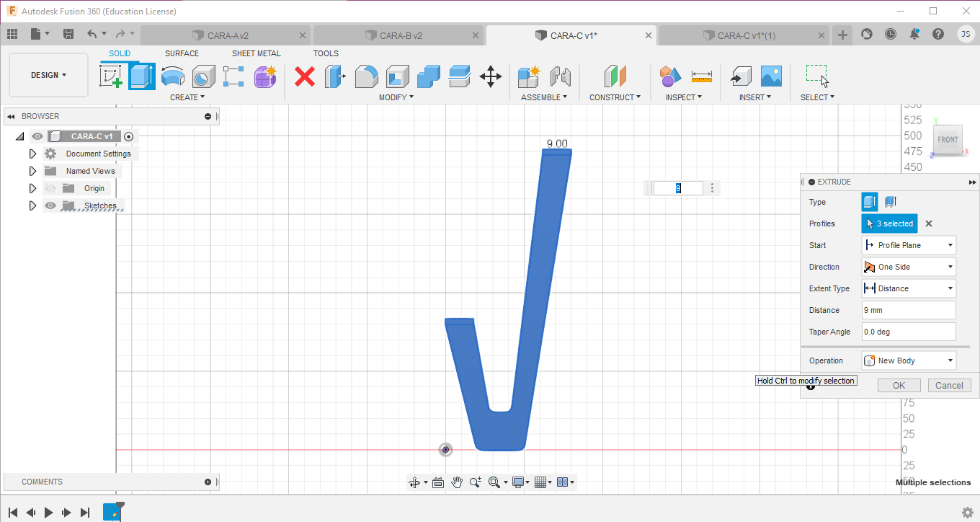
Task: Open the notifications bell
Action: (x=914, y=34)
